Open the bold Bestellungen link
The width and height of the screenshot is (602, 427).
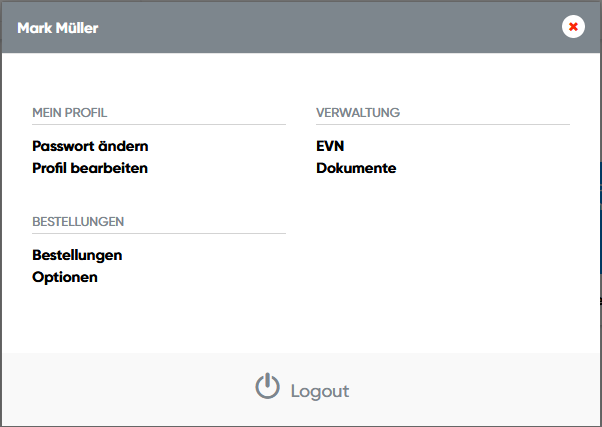(77, 255)
